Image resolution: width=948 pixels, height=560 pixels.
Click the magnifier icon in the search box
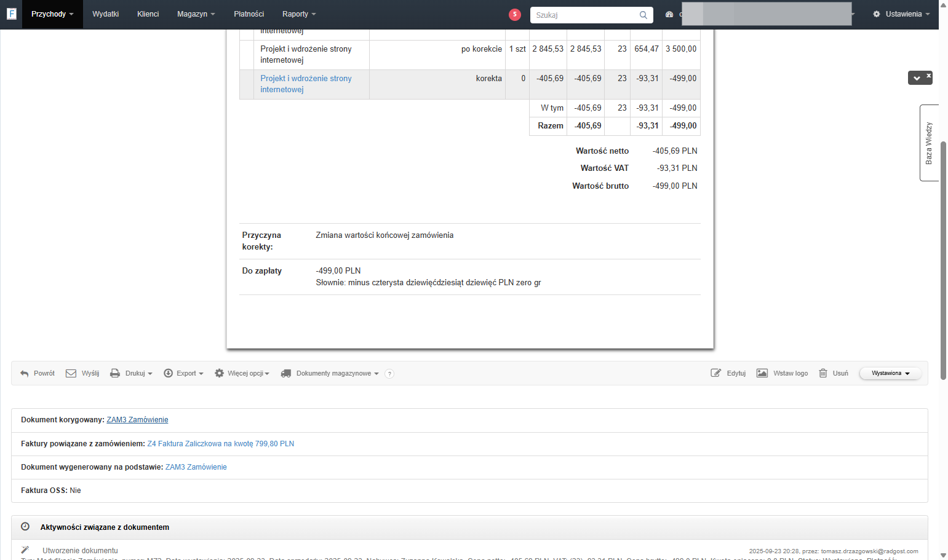[643, 15]
